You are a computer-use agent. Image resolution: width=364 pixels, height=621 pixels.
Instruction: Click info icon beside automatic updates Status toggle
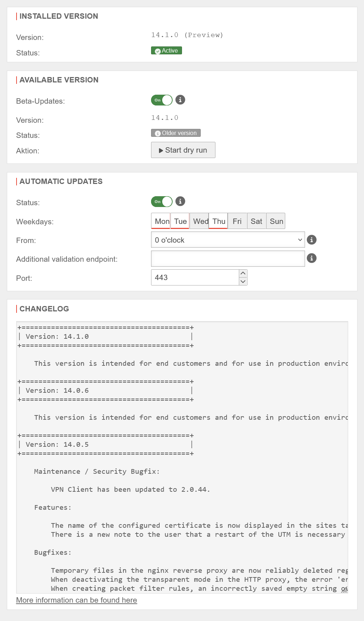coord(180,201)
